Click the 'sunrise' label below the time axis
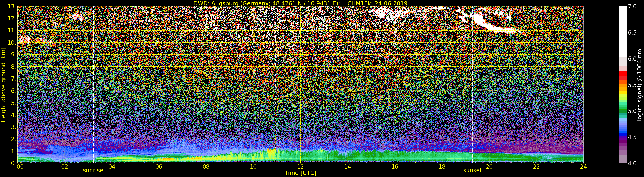Image resolution: width=644 pixels, height=177 pixels. (x=93, y=170)
